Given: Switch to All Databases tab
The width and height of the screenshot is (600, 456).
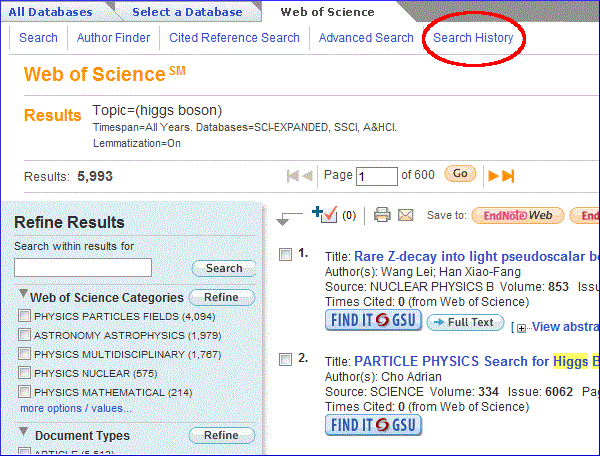Looking at the screenshot, I should pos(51,12).
